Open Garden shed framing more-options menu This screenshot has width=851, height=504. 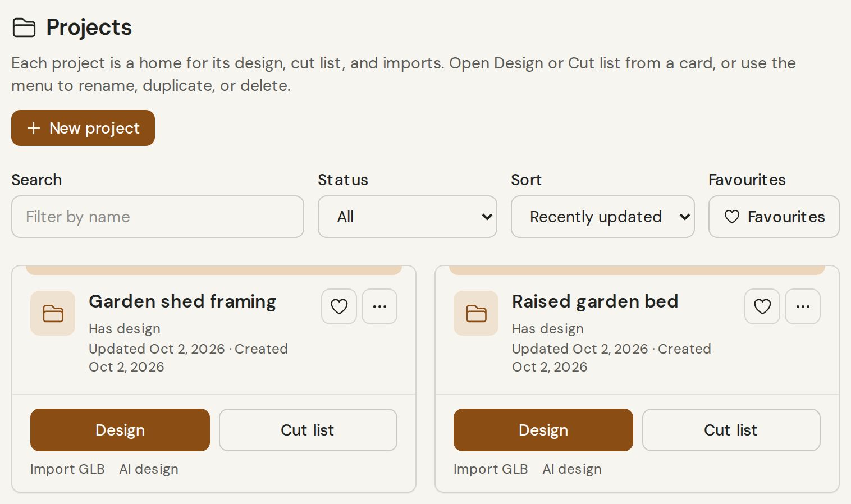click(x=379, y=306)
